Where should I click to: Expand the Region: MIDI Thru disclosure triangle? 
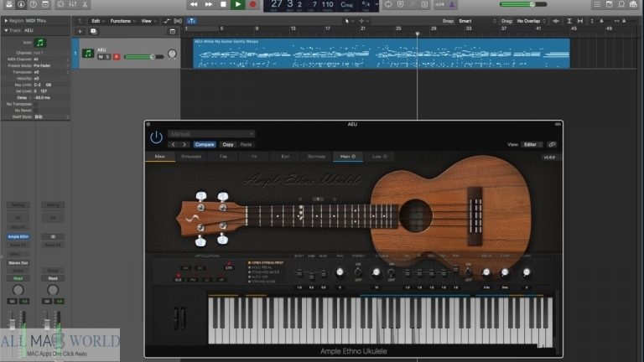[x=6, y=20]
